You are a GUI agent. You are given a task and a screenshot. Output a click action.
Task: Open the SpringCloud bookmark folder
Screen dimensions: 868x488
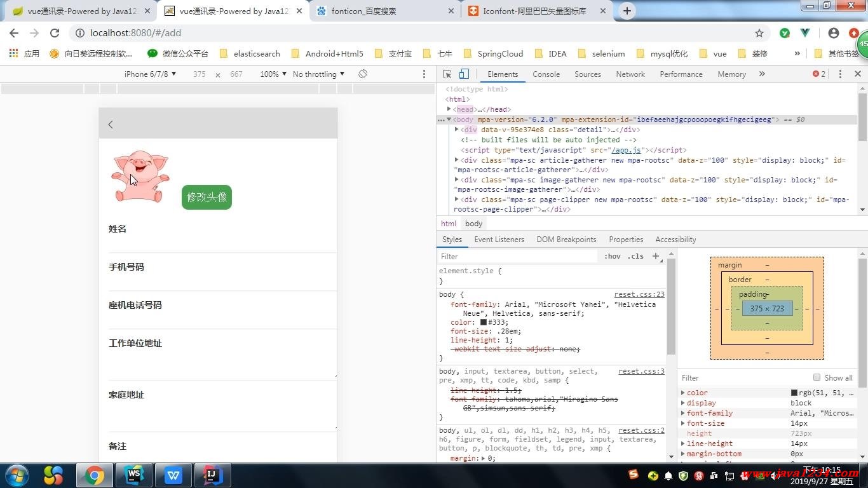click(493, 53)
